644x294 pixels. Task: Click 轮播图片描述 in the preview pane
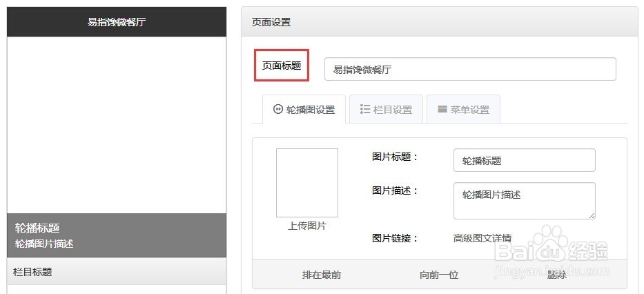tap(44, 244)
